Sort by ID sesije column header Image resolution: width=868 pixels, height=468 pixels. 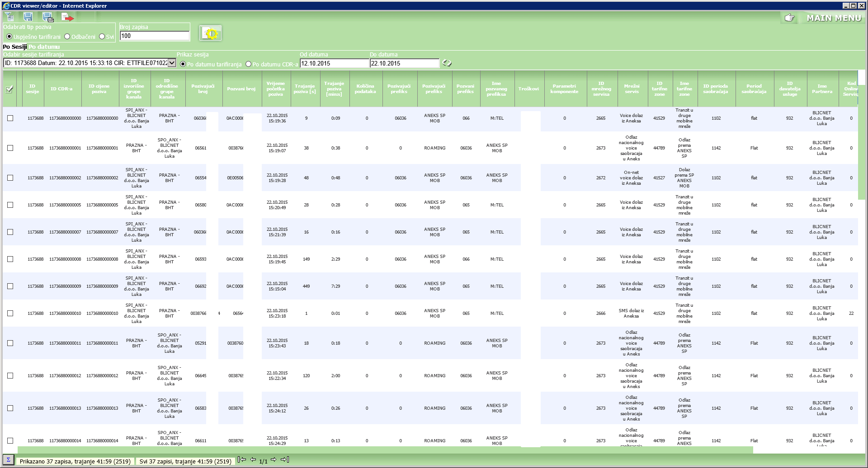(x=32, y=89)
